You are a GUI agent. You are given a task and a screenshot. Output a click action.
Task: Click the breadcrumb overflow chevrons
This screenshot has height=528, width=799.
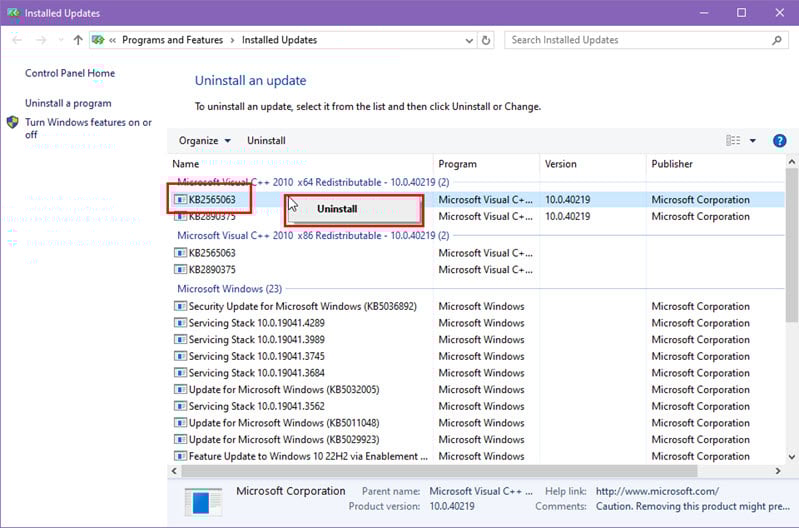click(x=113, y=40)
